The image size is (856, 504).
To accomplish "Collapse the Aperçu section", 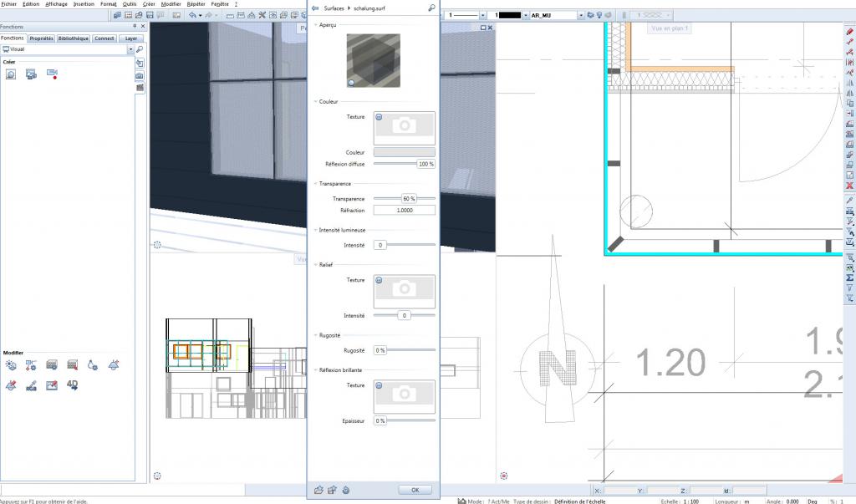I will [316, 25].
